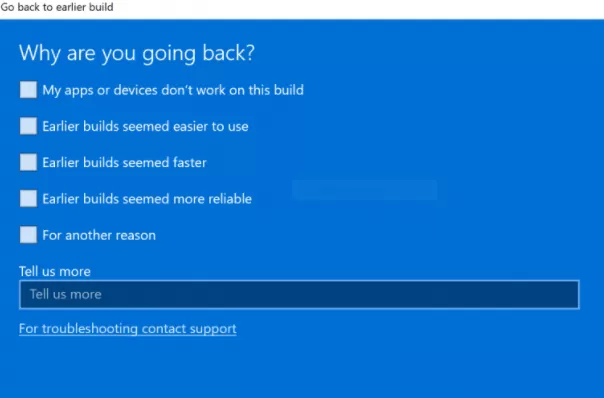Click the "Why are you going back?" heading

[x=137, y=53]
